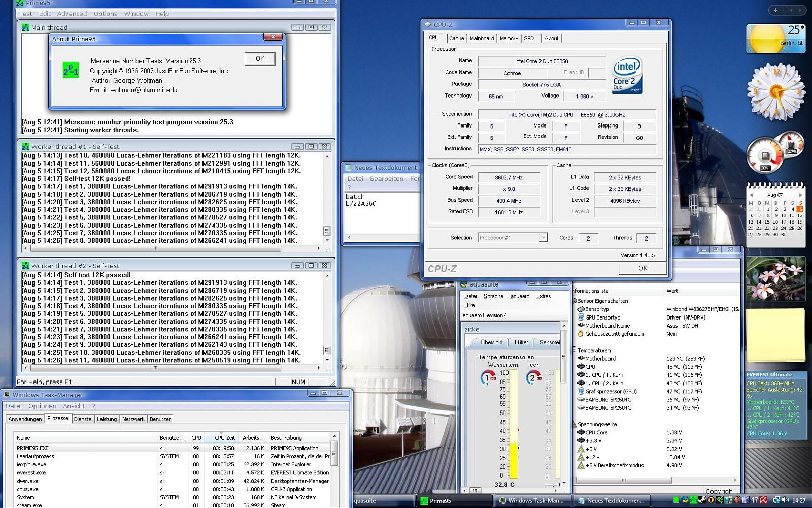Click Prime95 taskbar button
This screenshot has width=812, height=508.
click(x=455, y=501)
